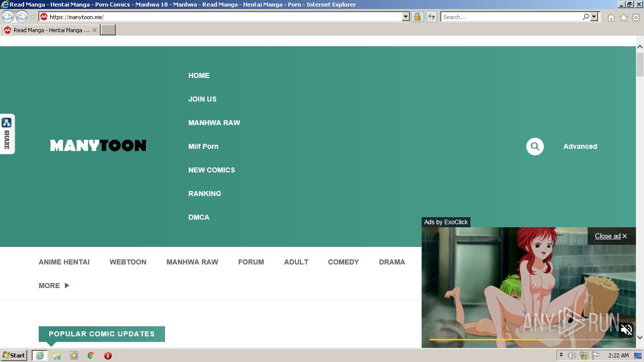Viewport: 644px width, 362px height.
Task: Close the ad with Close ad button
Action: [x=611, y=236]
